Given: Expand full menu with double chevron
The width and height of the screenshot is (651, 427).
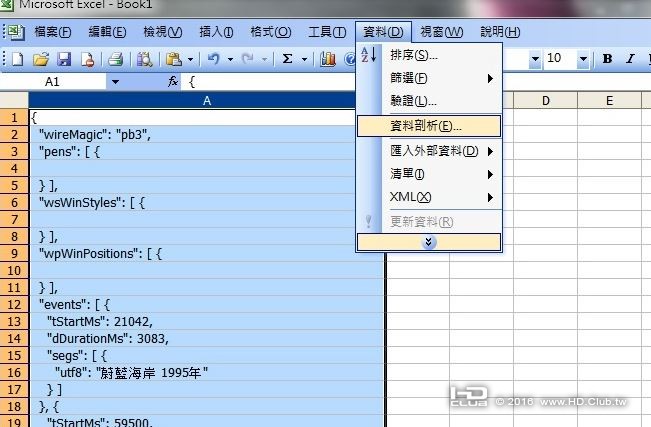Looking at the screenshot, I should pos(429,242).
